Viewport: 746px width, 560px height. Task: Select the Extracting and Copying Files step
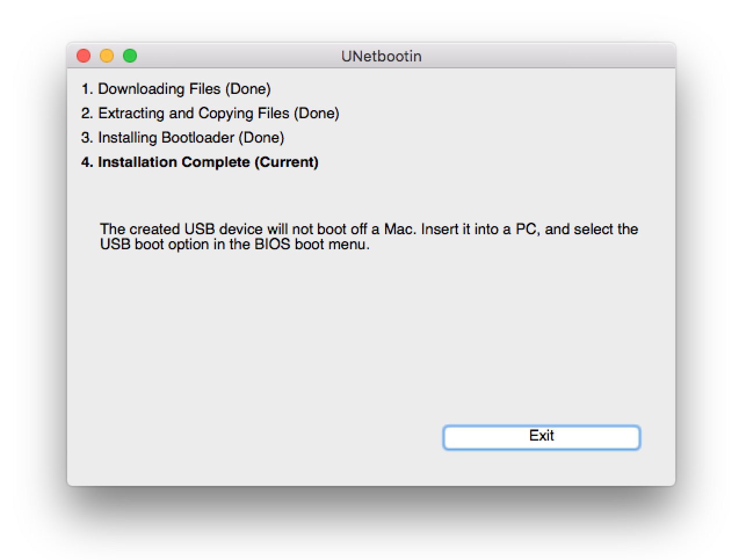194,113
